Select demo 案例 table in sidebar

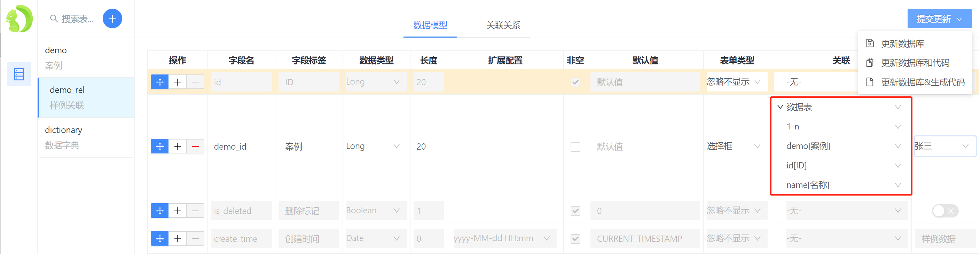click(86, 58)
